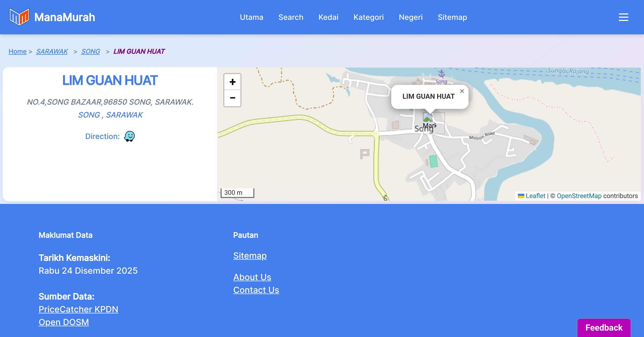
Task: Open Waze direction icon
Action: pos(129,136)
